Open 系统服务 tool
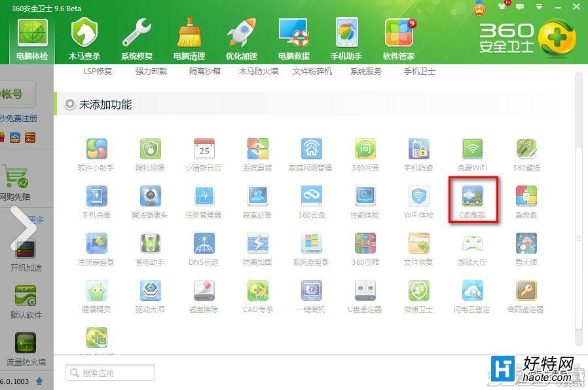Image resolution: width=588 pixels, height=390 pixels. coord(365,71)
